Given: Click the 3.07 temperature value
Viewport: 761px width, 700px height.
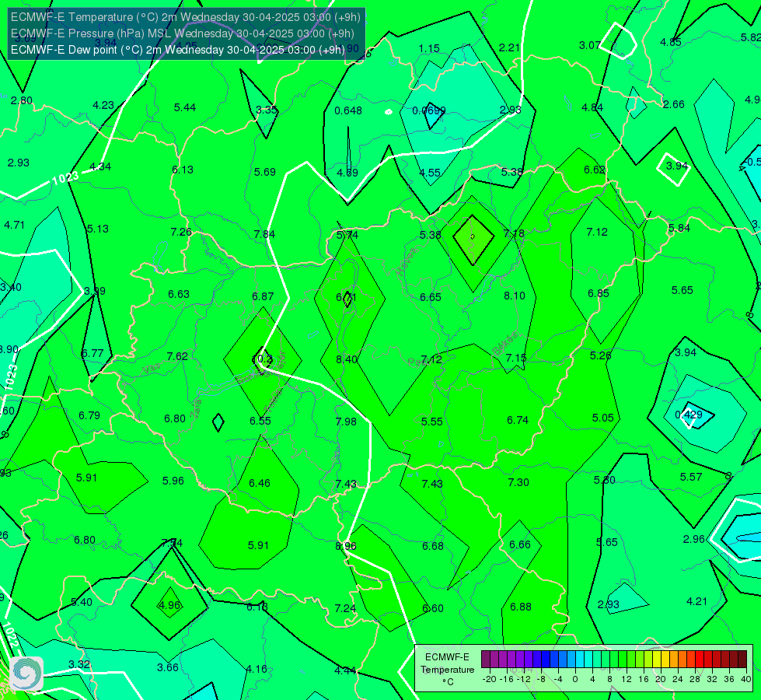Looking at the screenshot, I should (590, 45).
